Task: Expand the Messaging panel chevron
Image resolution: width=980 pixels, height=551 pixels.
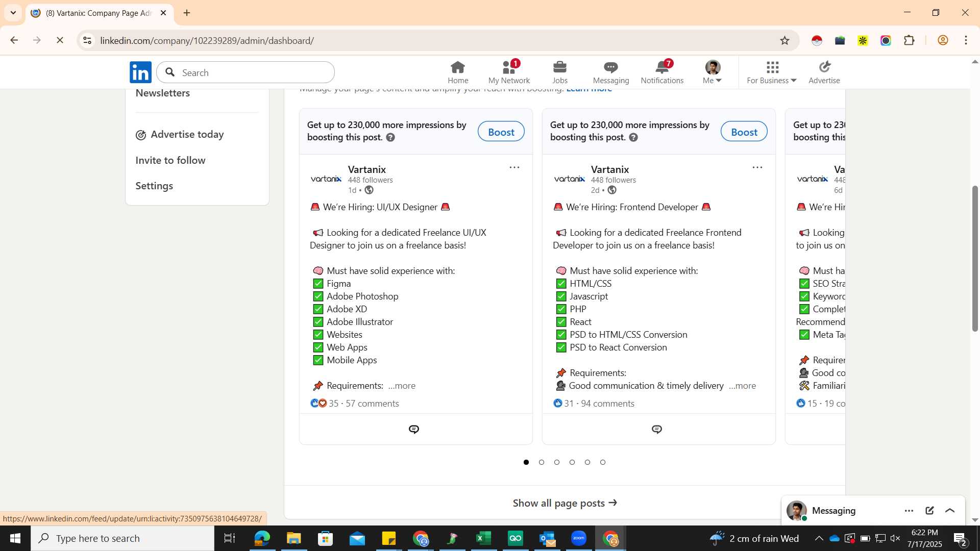Action: tap(950, 511)
